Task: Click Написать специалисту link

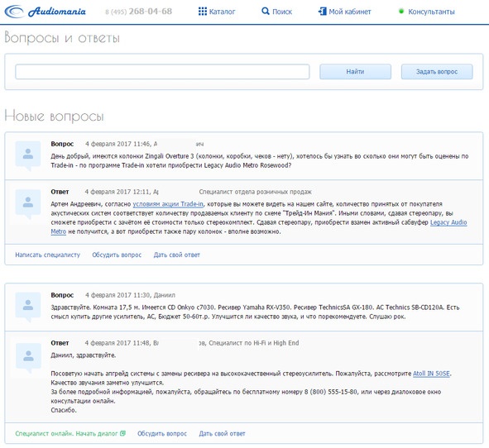Action: 48,255
